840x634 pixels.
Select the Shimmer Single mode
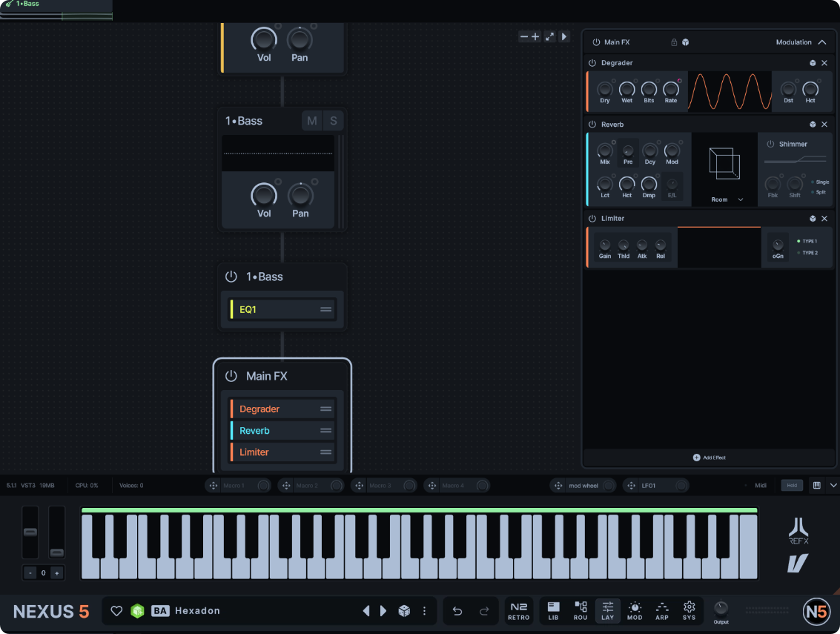tap(820, 182)
